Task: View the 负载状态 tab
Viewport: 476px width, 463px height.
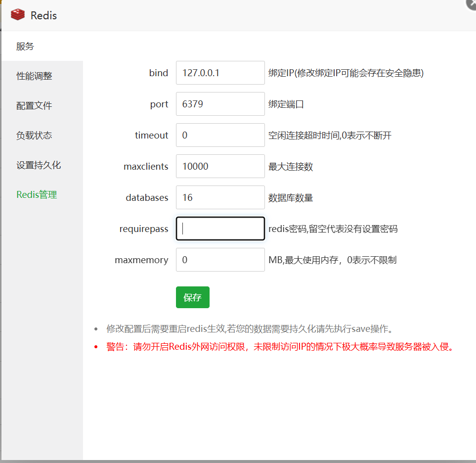Action: pyautogui.click(x=34, y=135)
